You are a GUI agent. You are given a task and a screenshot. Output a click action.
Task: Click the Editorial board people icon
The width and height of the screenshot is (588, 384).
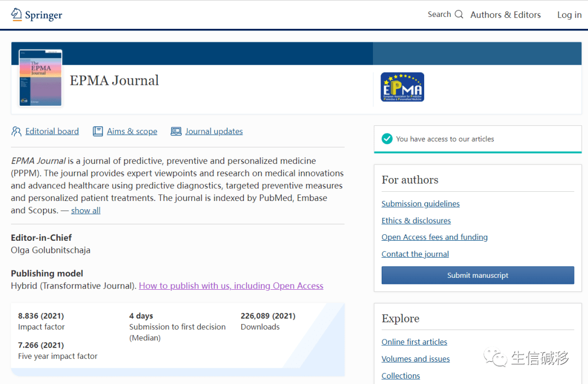[x=16, y=131]
